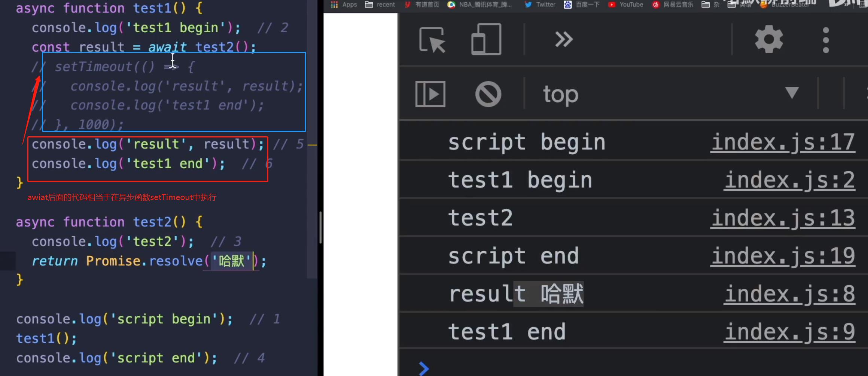The image size is (868, 376).
Task: Click the console.log('test1 begin') line
Action: (x=136, y=28)
